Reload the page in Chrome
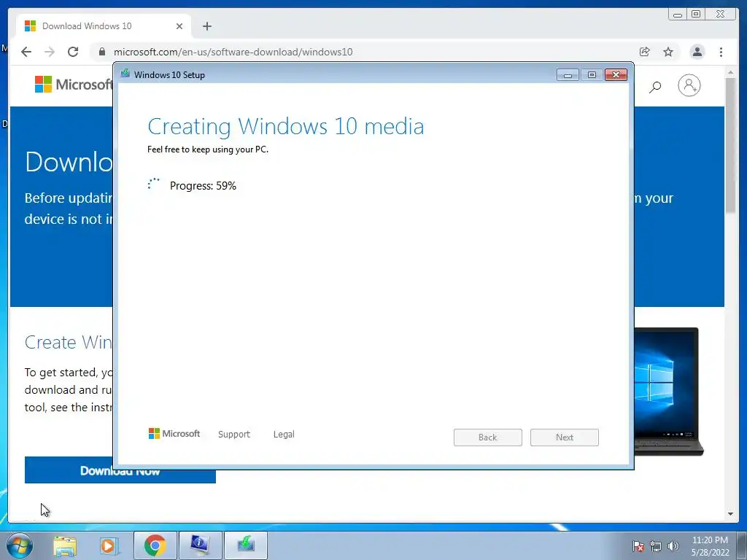The height and width of the screenshot is (560, 747). 73,52
